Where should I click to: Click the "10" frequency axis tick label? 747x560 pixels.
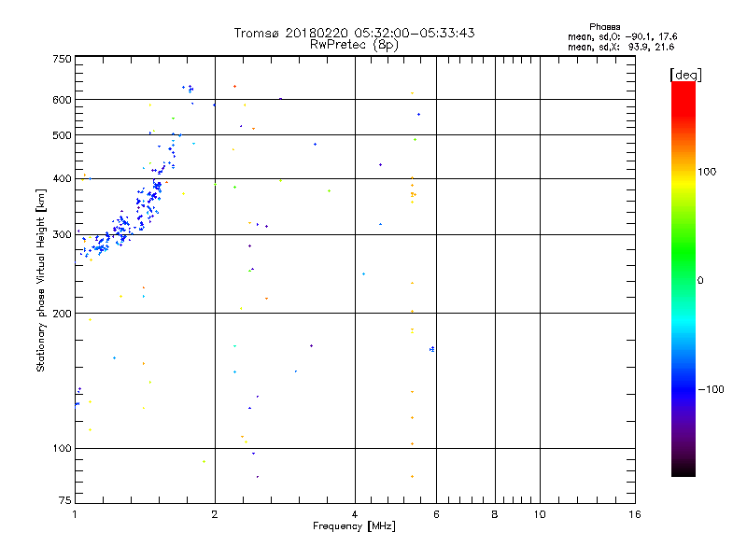click(x=540, y=514)
